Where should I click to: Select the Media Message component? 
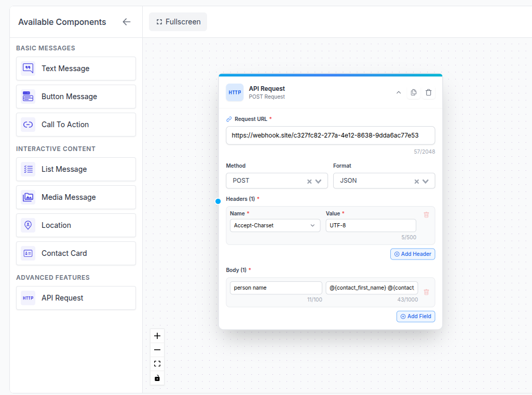click(76, 197)
